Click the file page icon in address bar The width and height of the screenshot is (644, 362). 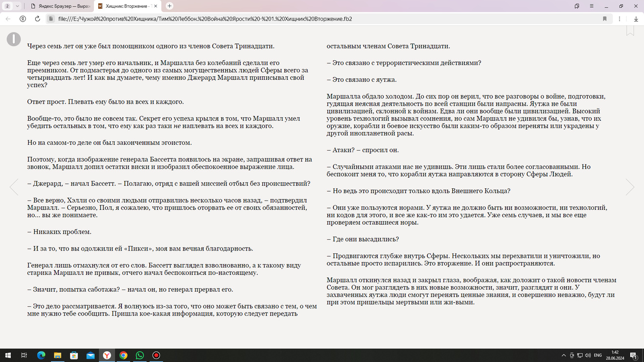click(51, 19)
